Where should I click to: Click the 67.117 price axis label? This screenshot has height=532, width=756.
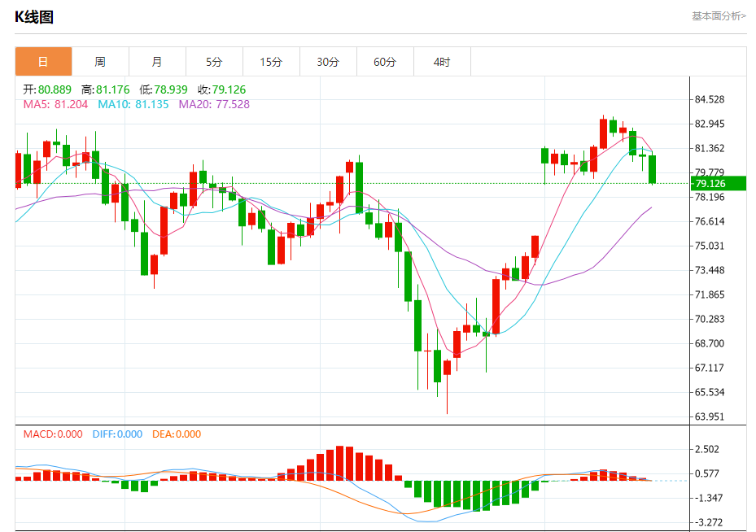710,368
